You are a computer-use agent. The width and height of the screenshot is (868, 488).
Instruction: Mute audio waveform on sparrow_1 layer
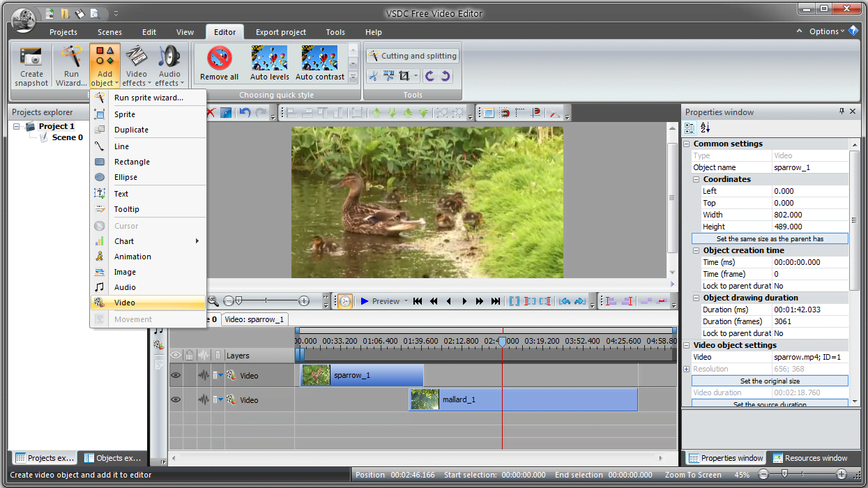(x=204, y=375)
